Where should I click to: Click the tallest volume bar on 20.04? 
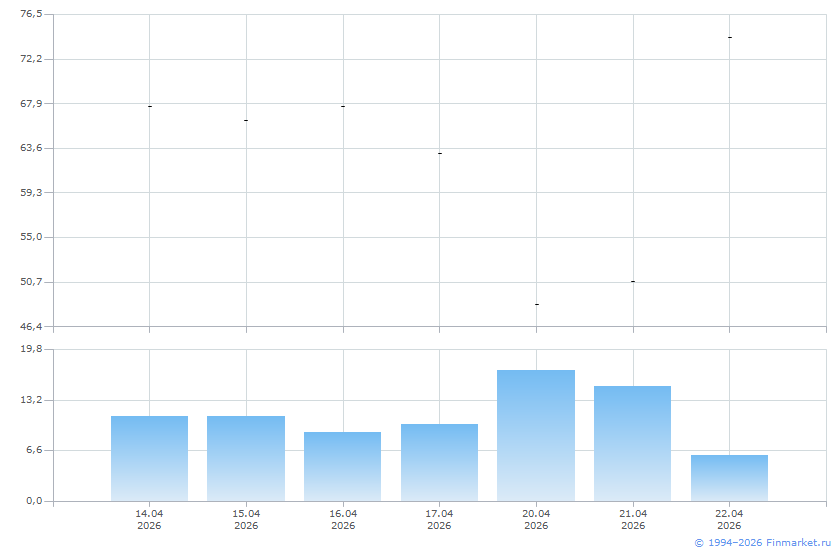tap(536, 435)
